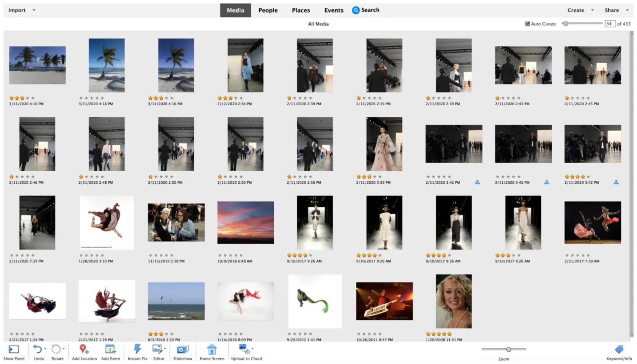Adjust the Zoom slider
The height and width of the screenshot is (364, 637).
click(508, 349)
